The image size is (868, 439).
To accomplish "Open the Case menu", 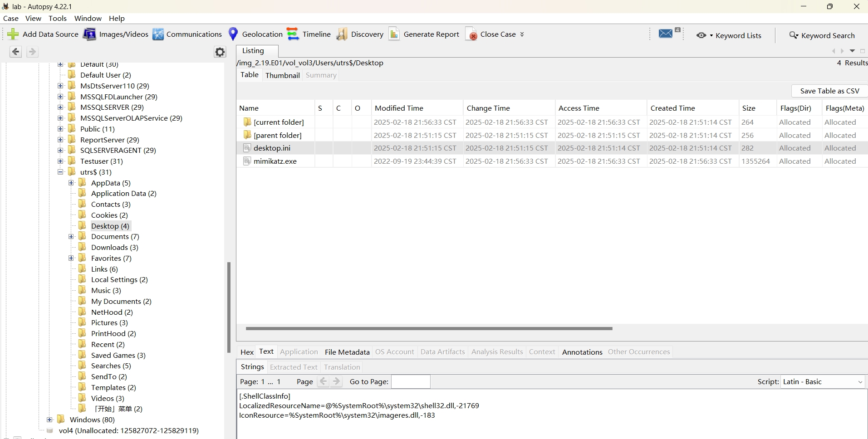I will (x=11, y=18).
